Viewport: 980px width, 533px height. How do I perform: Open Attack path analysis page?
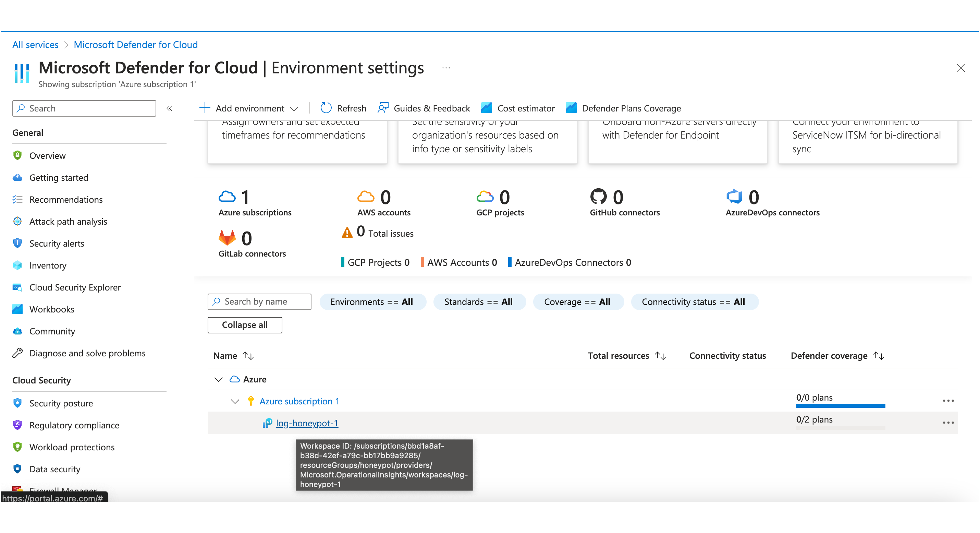[x=68, y=222]
